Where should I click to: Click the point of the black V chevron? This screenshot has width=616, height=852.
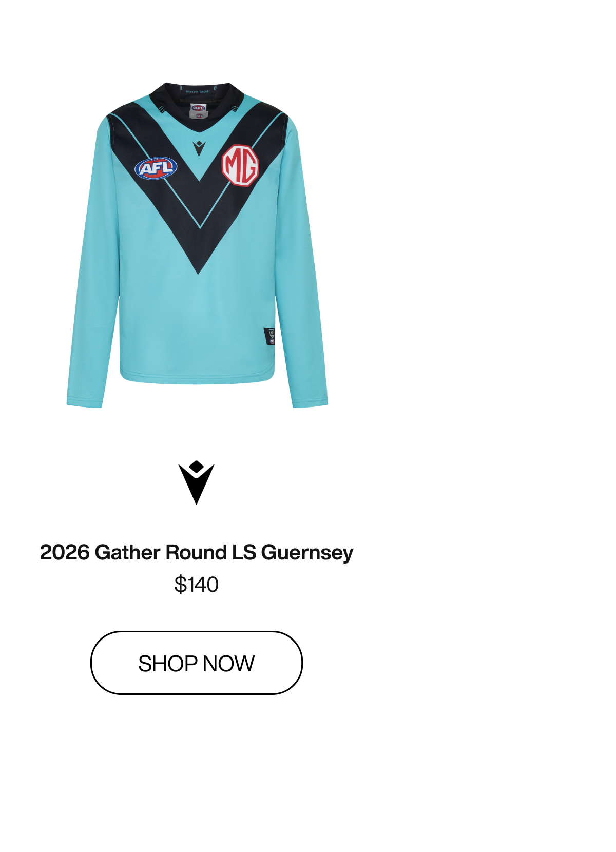point(199,266)
